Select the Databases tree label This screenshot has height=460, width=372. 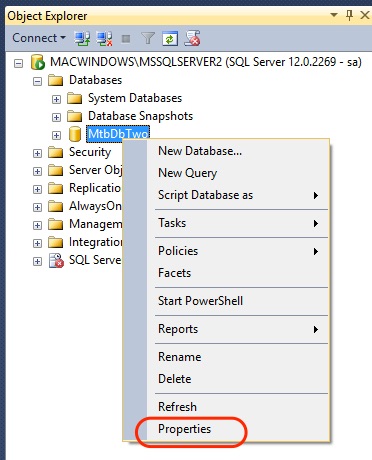coord(95,80)
